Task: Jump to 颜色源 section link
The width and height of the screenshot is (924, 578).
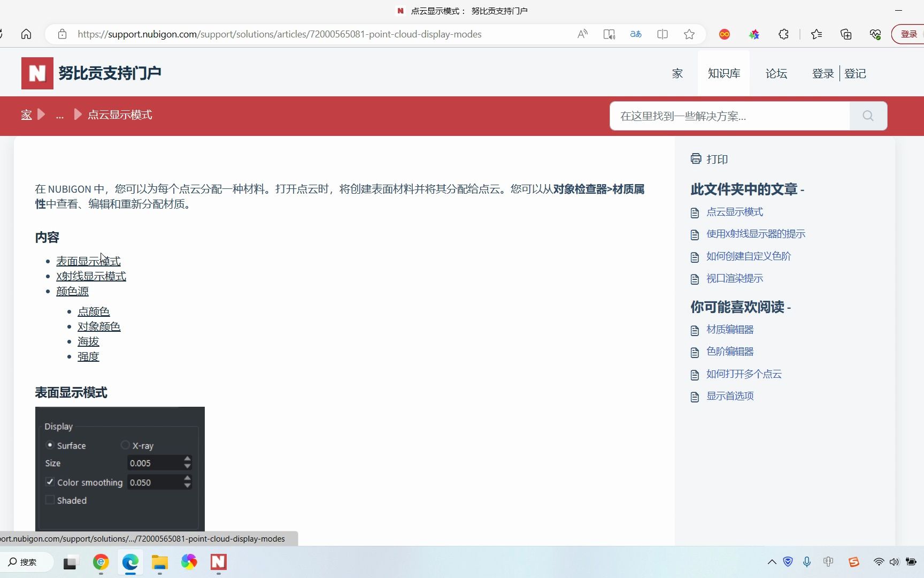Action: (72, 291)
